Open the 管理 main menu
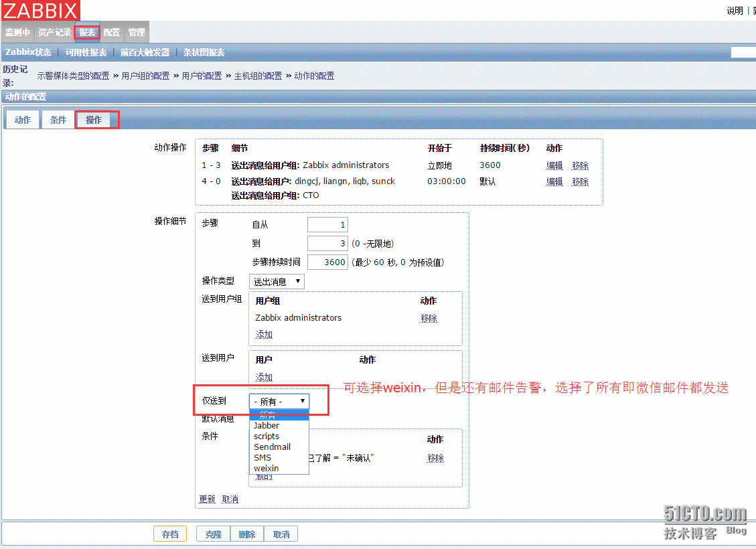756x549 pixels. 137,32
